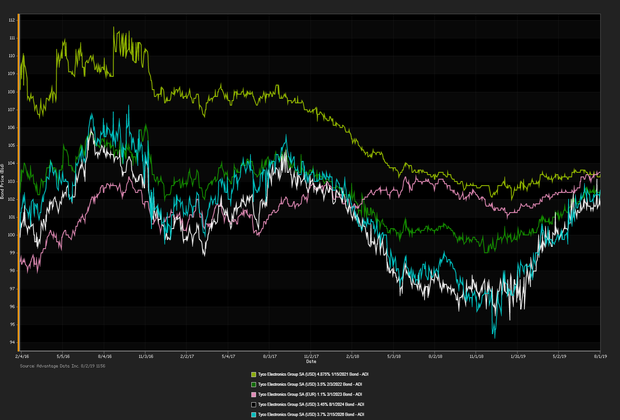Click the orange vertical marker at chart start
The height and width of the screenshot is (420, 620).
point(18,182)
